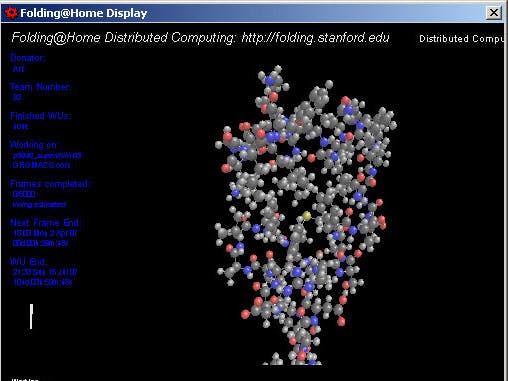
Task: Click the 'Working on:' label
Action: point(34,145)
